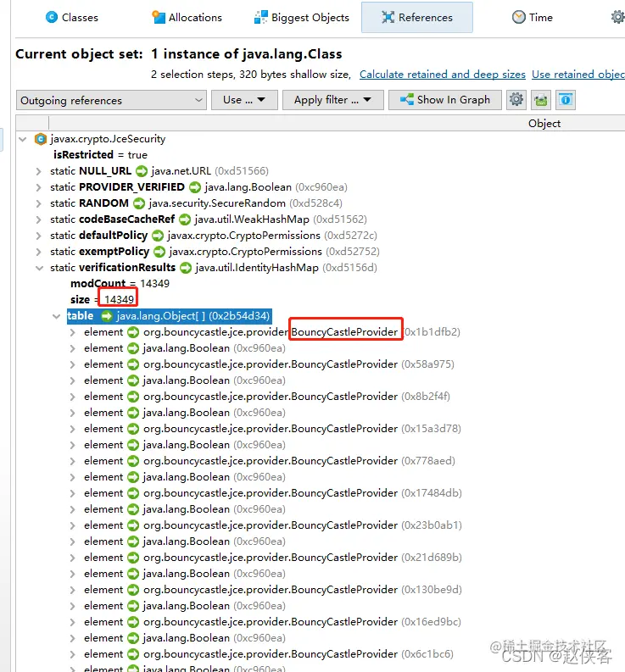Click the JceSecurity class icon
This screenshot has height=672, width=625.
(x=41, y=139)
